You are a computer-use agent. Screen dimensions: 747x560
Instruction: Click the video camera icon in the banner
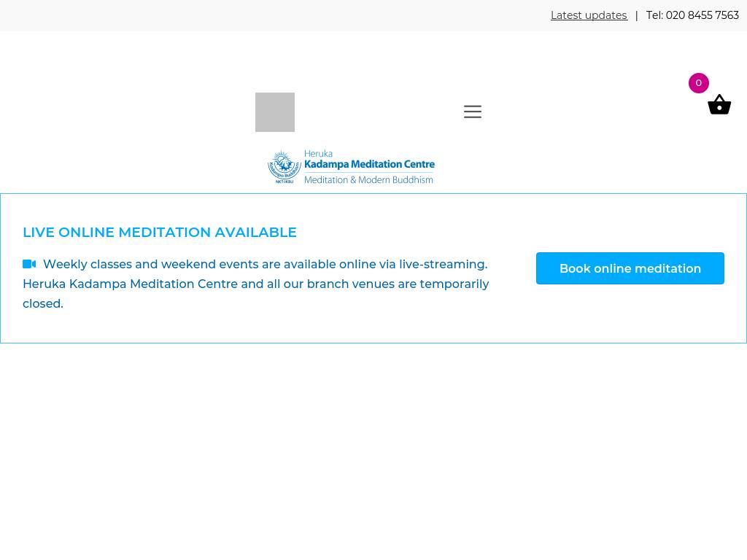pos(29,264)
